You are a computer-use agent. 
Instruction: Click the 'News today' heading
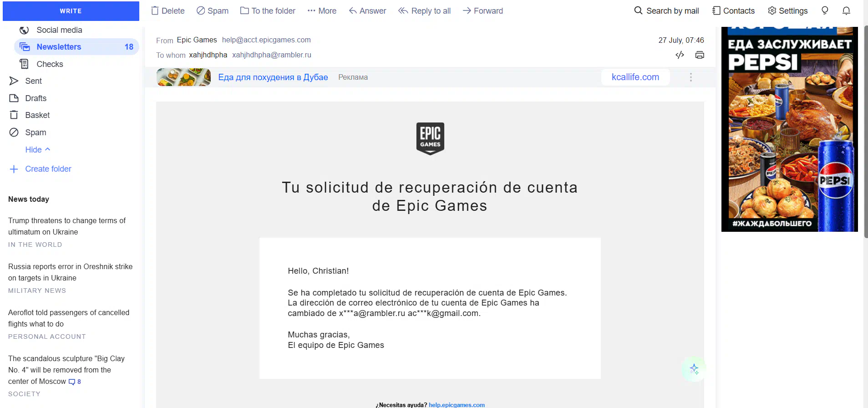point(29,199)
